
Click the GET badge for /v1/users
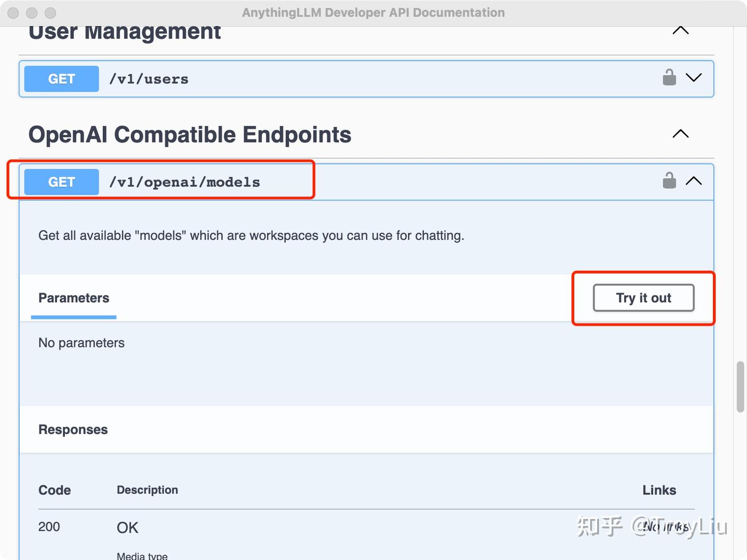tap(62, 79)
